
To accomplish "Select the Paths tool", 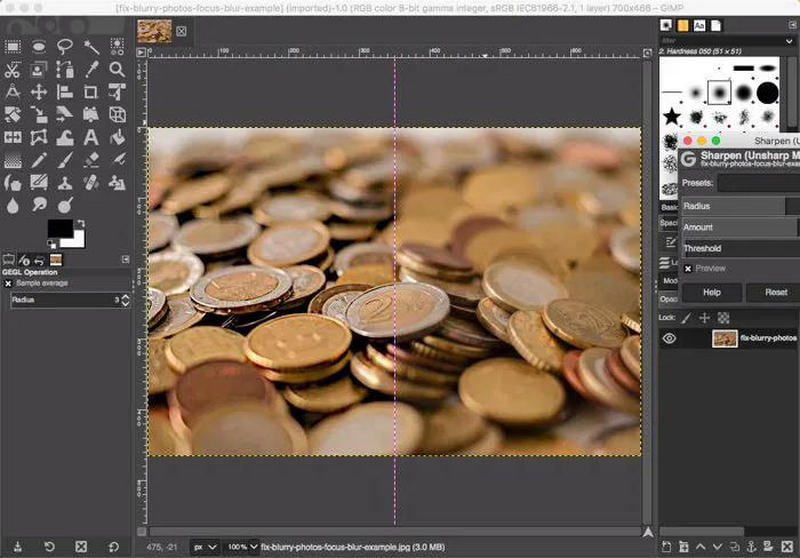I will pos(65,69).
